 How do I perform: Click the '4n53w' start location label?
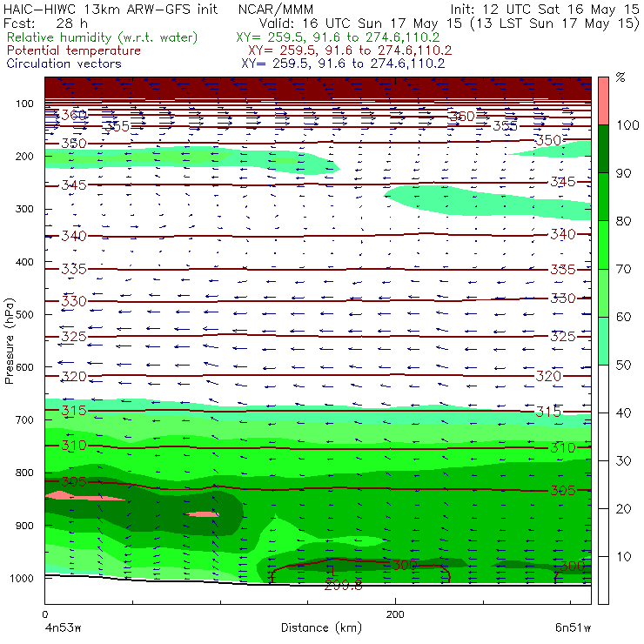(x=63, y=627)
